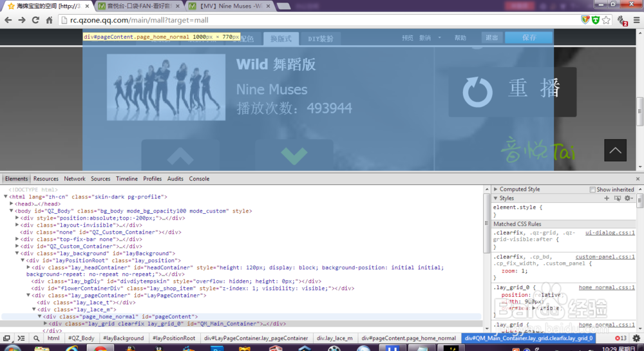Screen dimensions: 644x351
Task: Go back with the browser back arrow
Action: [x=8, y=20]
